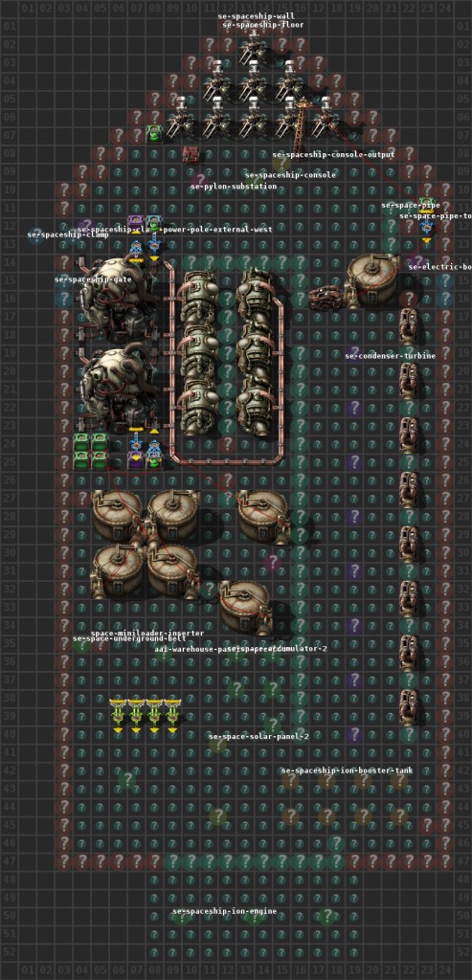Screen dimensions: 472x980
Task: Select the top machine in central right column
Action: point(255,299)
